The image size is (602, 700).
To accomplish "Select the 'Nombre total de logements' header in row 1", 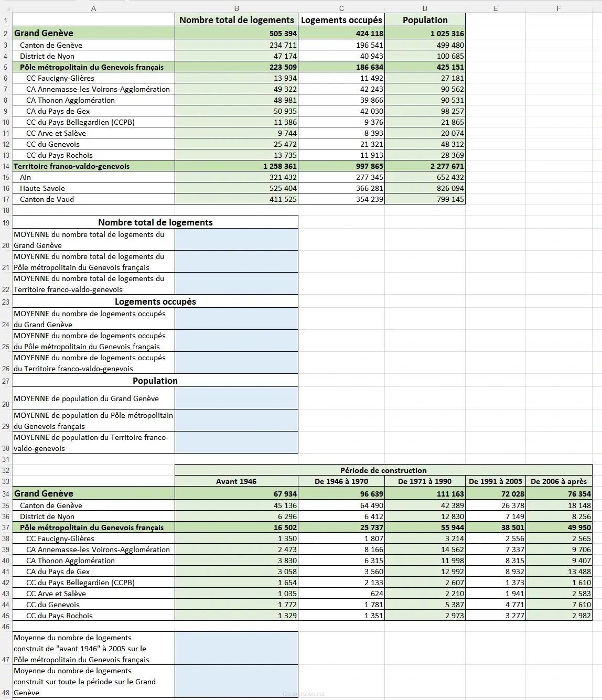I will point(236,20).
